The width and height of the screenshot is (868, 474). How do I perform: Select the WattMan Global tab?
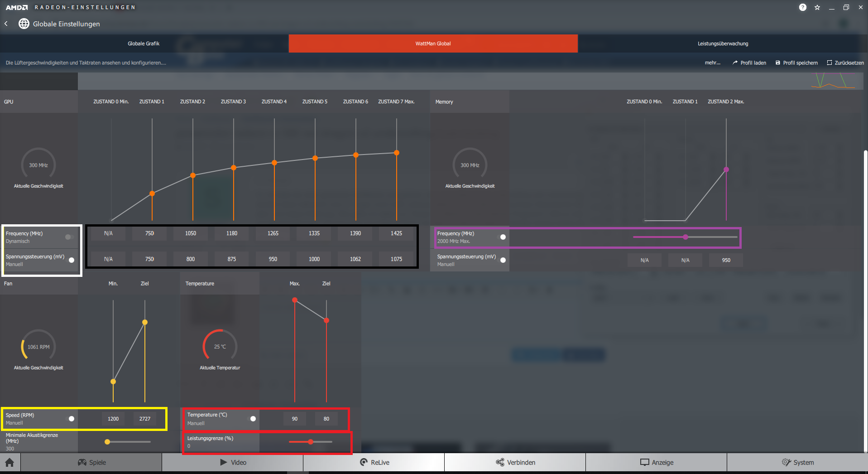pyautogui.click(x=433, y=44)
